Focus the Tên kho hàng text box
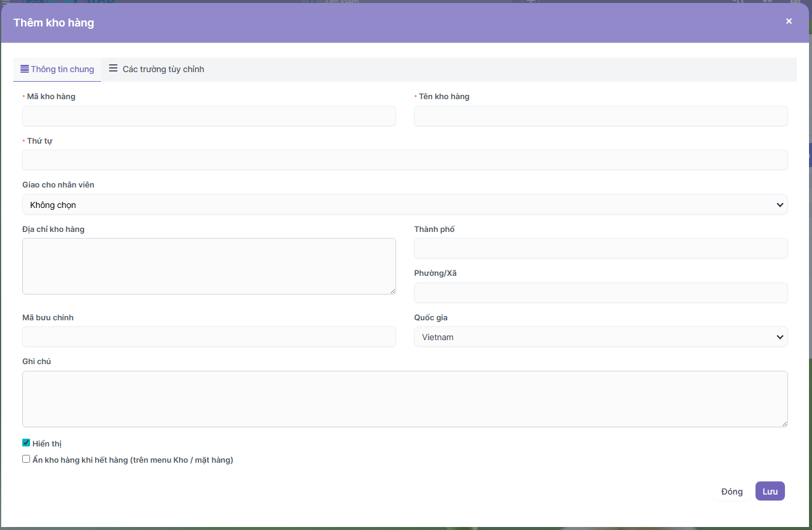 pos(600,116)
